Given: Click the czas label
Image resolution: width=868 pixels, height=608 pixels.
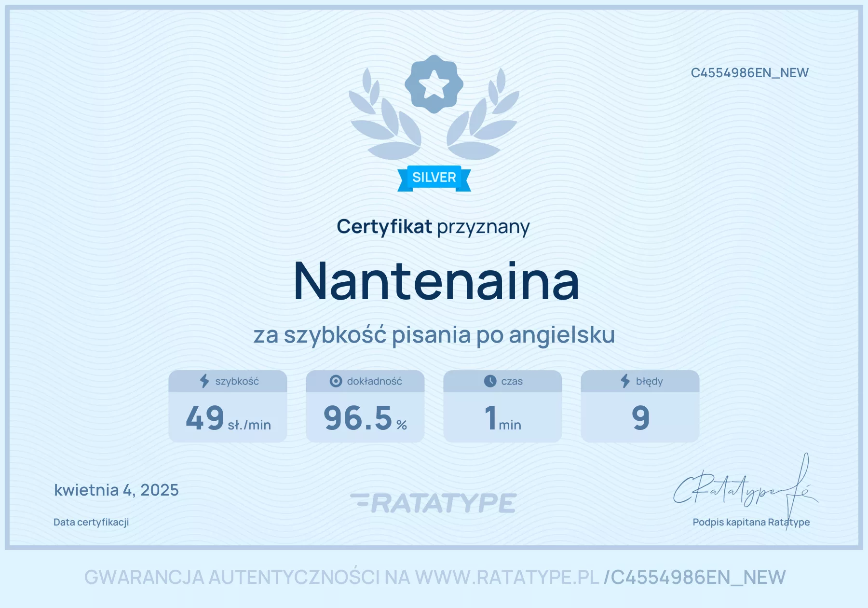Looking at the screenshot, I should pos(512,381).
